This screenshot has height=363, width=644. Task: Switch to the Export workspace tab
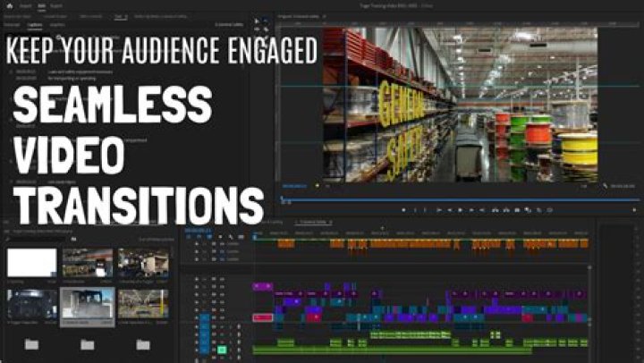pyautogui.click(x=56, y=5)
